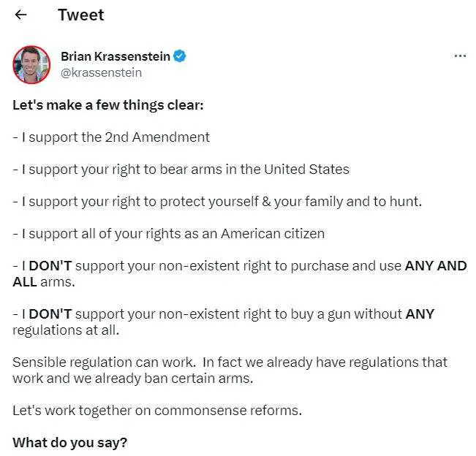Click the bold 'What do you say?' text

point(69,443)
